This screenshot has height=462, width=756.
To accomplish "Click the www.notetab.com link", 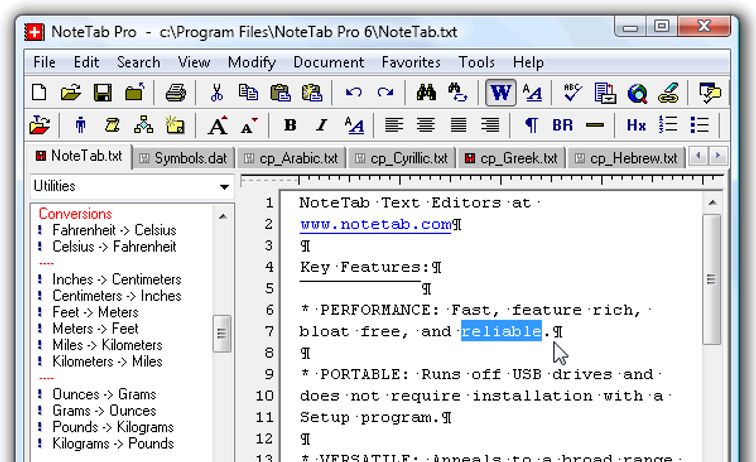I will click(375, 225).
